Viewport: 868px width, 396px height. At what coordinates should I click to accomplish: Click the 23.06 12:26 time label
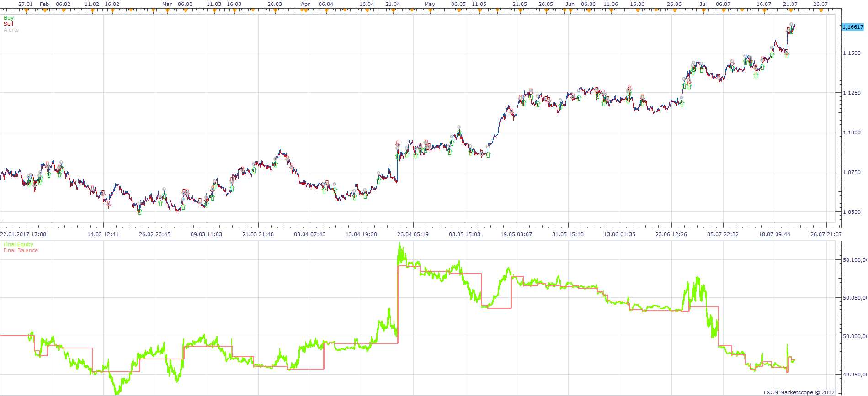pos(671,234)
